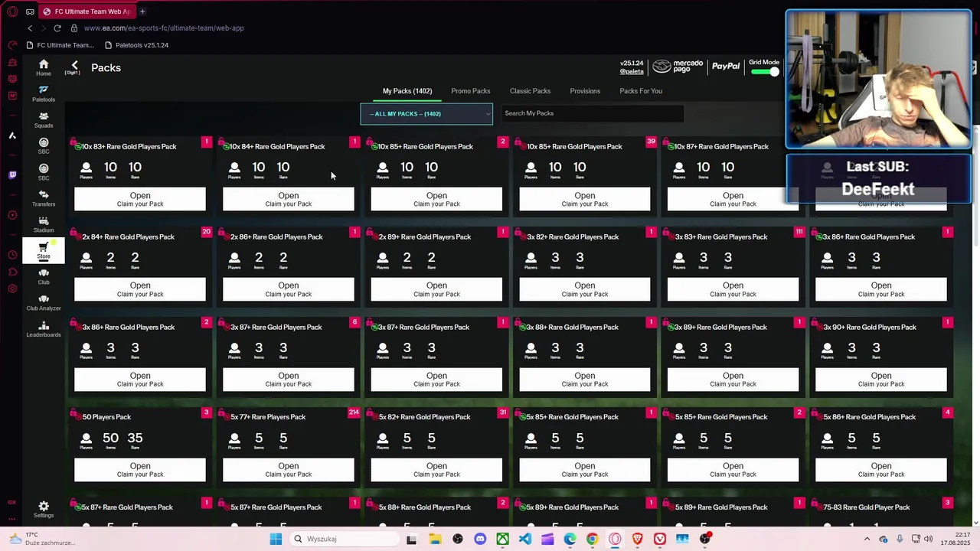The width and height of the screenshot is (980, 551).
Task: Click the 5x 88+ Rare Gold pack title
Action: coord(425,507)
